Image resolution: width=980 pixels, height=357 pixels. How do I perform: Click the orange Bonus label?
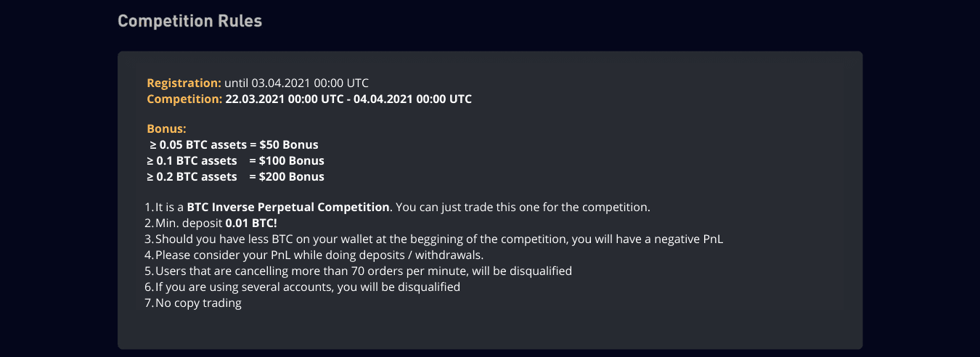[167, 128]
